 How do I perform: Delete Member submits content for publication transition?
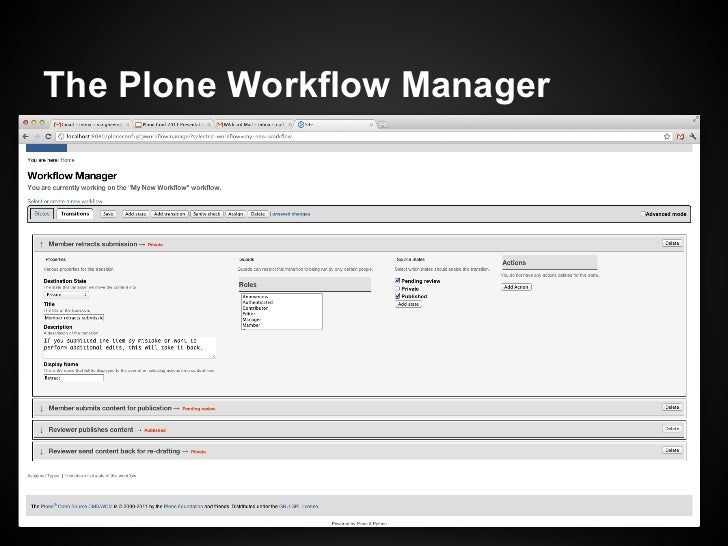[x=672, y=407]
